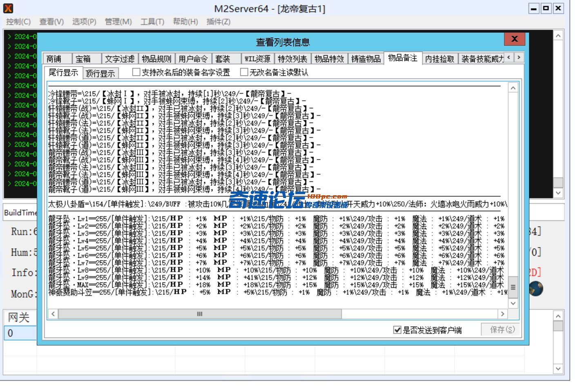
Task: Click the M2Server64 app icon in title bar
Action: [x=8, y=8]
